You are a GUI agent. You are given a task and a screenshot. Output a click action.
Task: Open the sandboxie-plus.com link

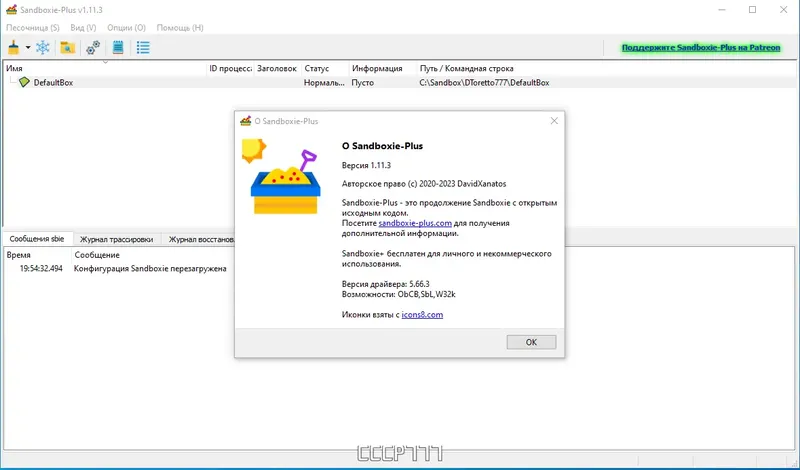[x=415, y=223]
